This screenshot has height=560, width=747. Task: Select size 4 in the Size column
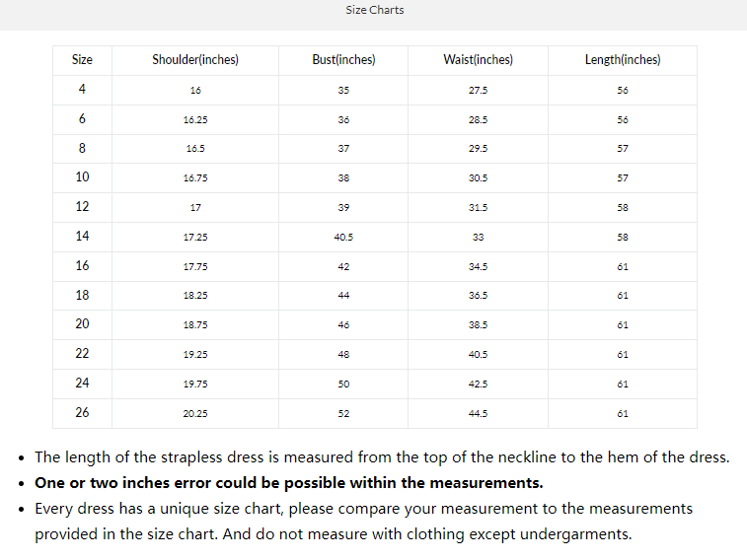pyautogui.click(x=82, y=90)
